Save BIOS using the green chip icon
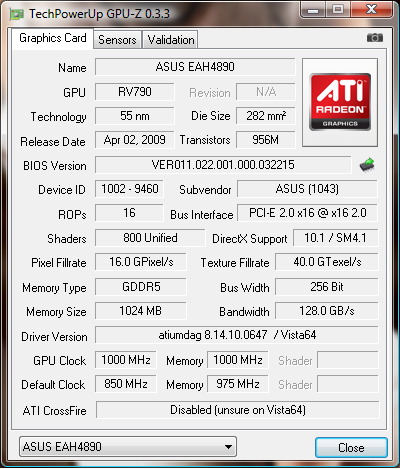 367,164
